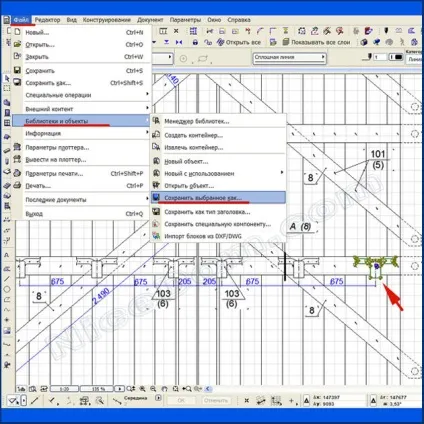
Task: Click the zoom-out magnifier at the bottom
Action: click(153, 389)
